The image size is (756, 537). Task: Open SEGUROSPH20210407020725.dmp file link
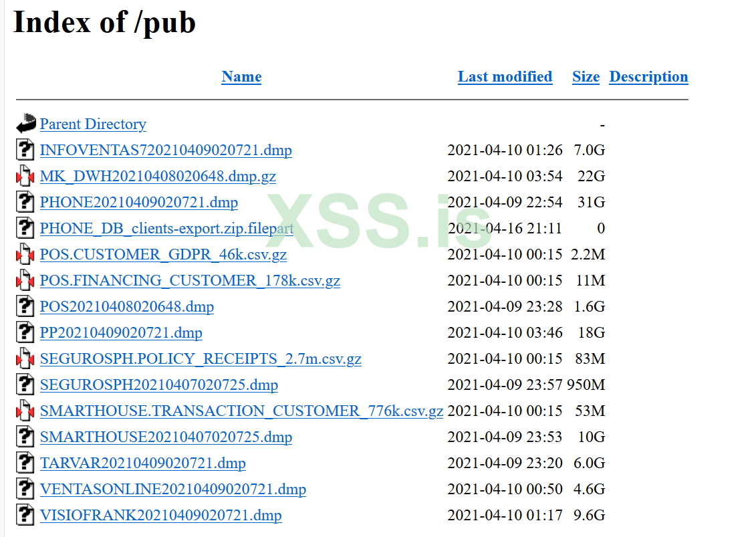158,385
